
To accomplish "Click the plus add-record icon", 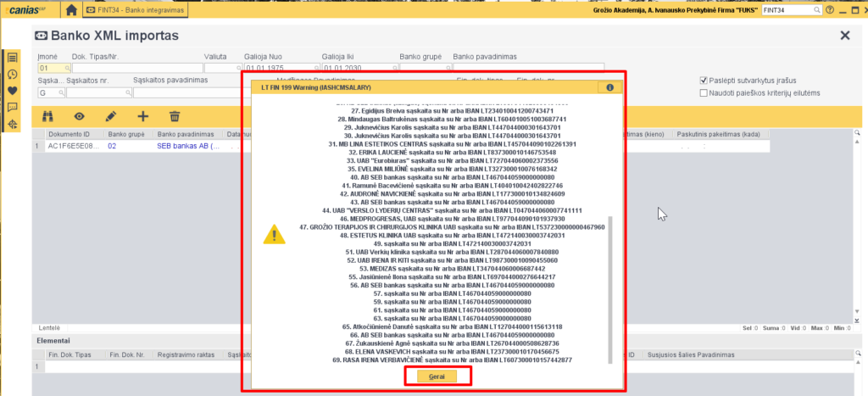I will coord(142,116).
